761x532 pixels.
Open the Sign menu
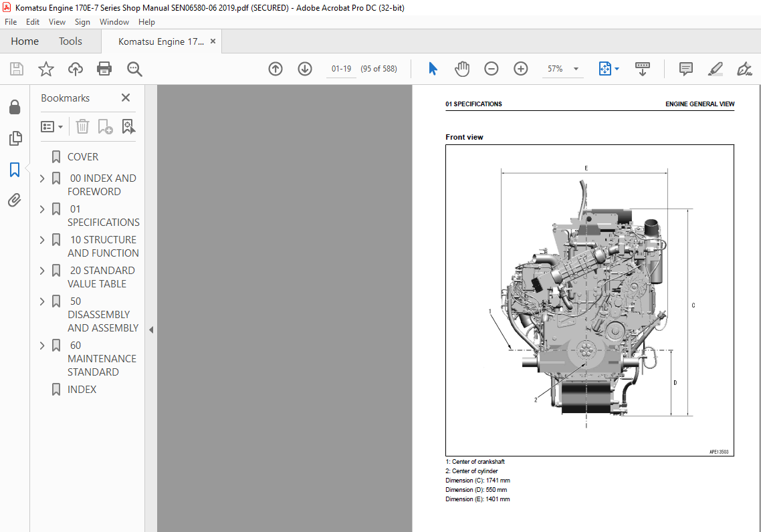point(82,22)
